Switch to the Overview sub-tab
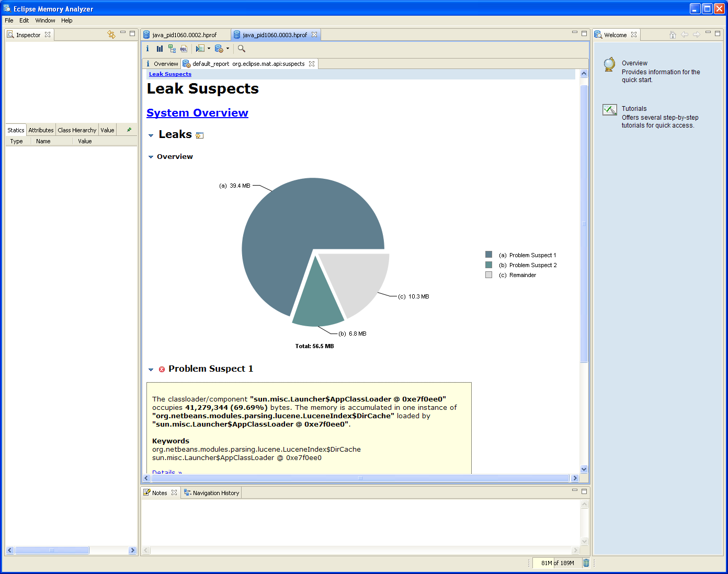728x574 pixels. pyautogui.click(x=162, y=64)
